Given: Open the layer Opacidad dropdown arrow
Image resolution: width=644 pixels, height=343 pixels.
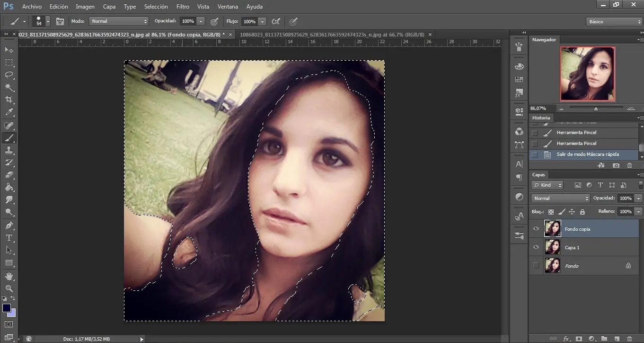Looking at the screenshot, I should click(639, 199).
